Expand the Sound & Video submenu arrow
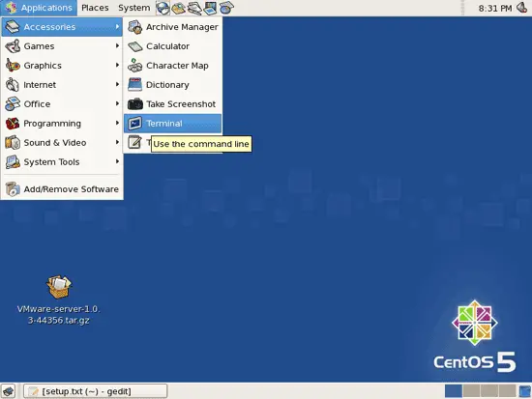The image size is (532, 399). (x=117, y=142)
